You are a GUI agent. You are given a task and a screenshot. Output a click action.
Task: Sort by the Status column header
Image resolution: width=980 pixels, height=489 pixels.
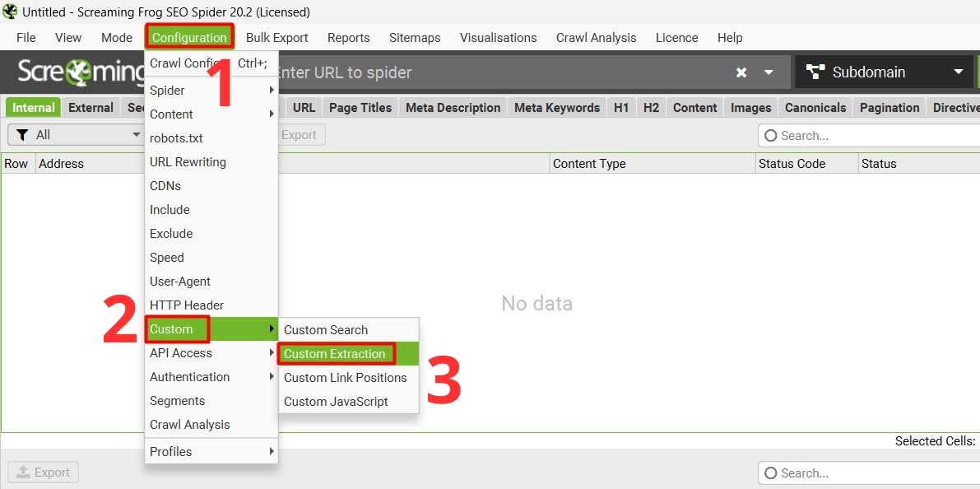919,164
